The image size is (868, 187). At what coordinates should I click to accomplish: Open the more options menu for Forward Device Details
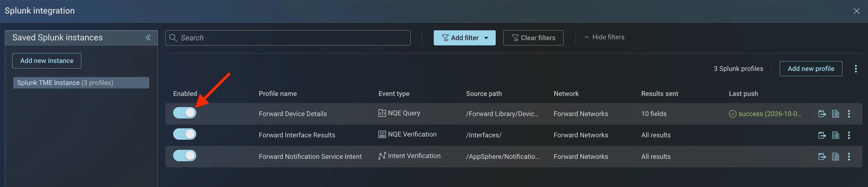click(x=849, y=114)
